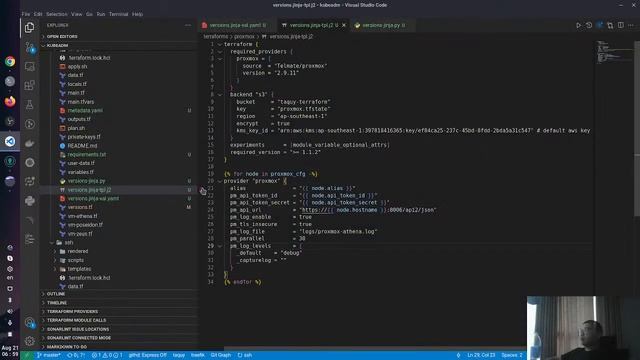Screen dimensions: 640x360
Task: Expand the Markdown To-Do section
Action: [x=118, y=347]
